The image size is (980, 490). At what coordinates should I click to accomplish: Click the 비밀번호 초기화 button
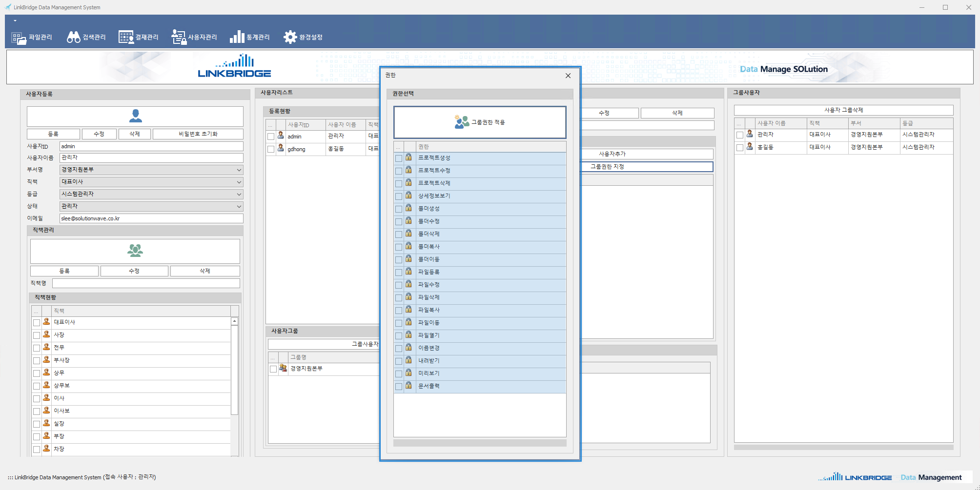point(198,134)
